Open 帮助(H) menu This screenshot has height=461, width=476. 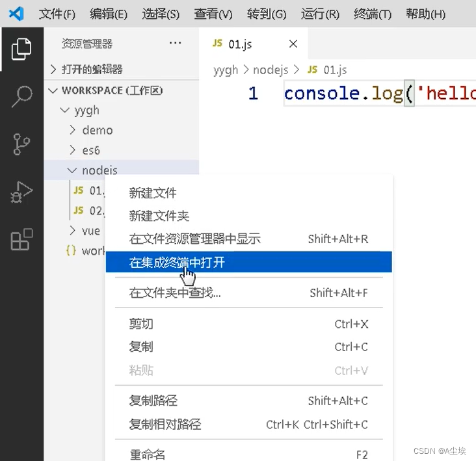point(426,14)
